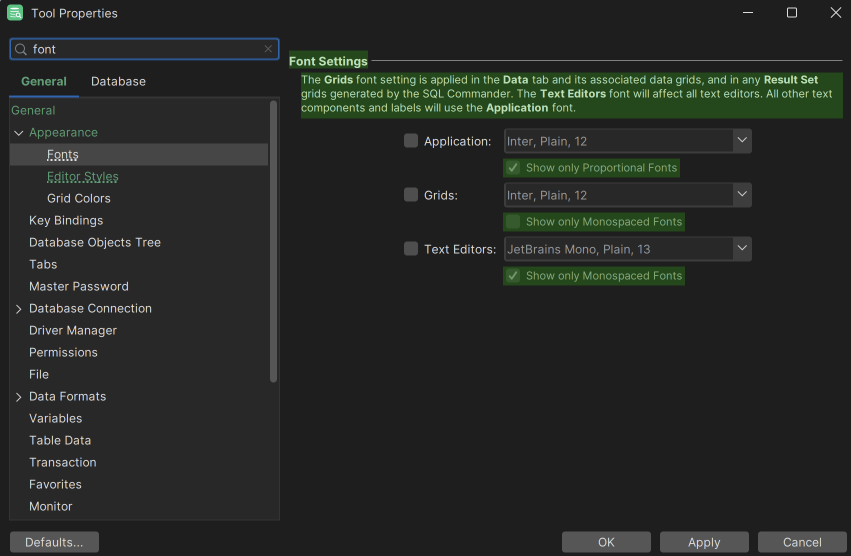
Task: Expand the Data Formats node
Action: pos(19,397)
